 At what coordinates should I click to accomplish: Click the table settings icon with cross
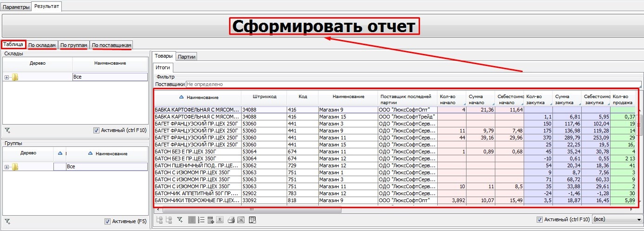tap(253, 220)
